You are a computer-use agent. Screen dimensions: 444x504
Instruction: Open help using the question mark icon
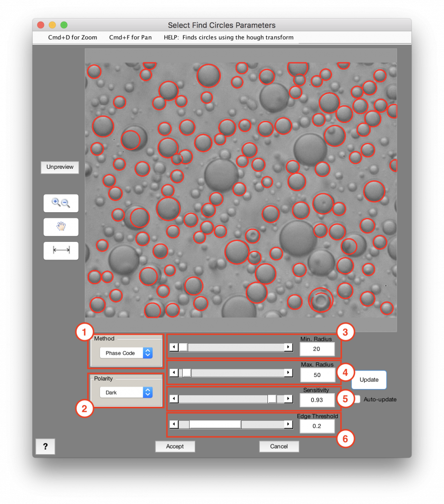click(45, 447)
